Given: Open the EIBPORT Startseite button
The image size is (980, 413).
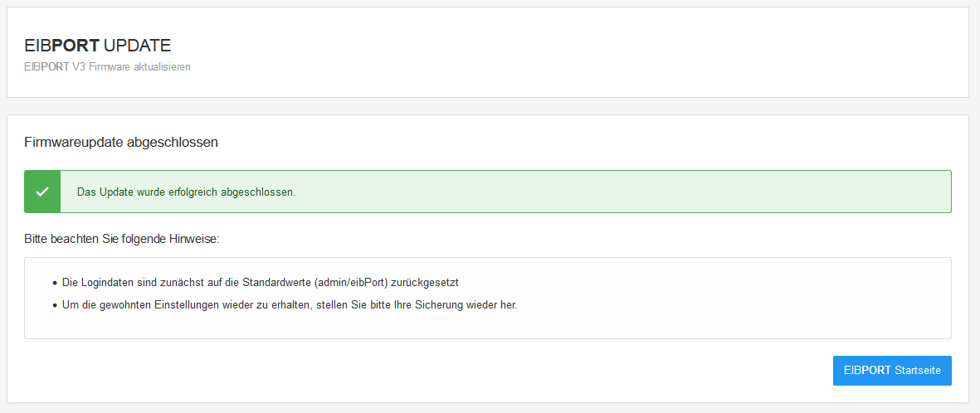Looking at the screenshot, I should tap(892, 371).
